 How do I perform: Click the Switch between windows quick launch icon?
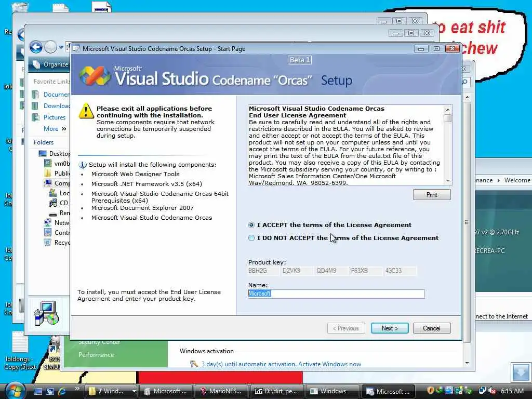50,391
